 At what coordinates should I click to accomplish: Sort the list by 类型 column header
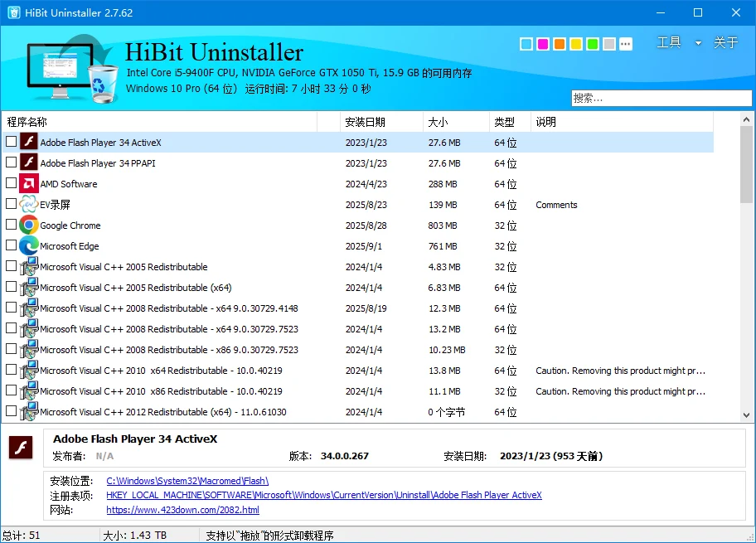click(510, 122)
